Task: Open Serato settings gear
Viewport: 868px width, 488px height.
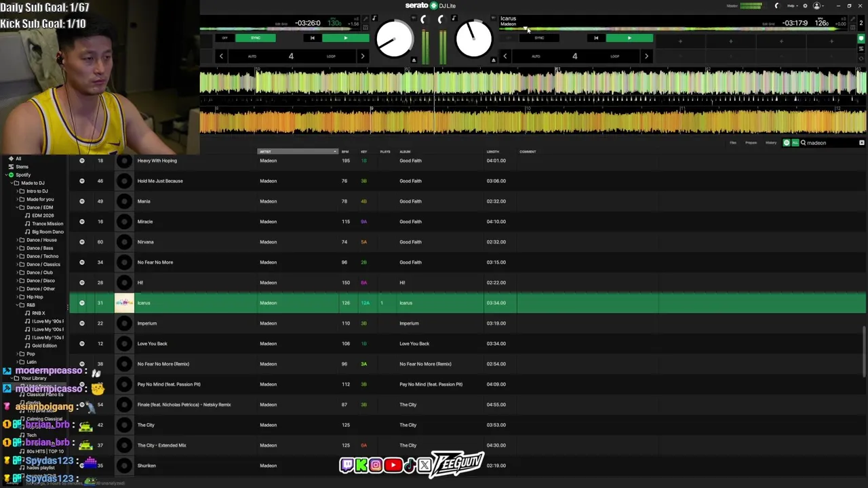Action: 805,6
